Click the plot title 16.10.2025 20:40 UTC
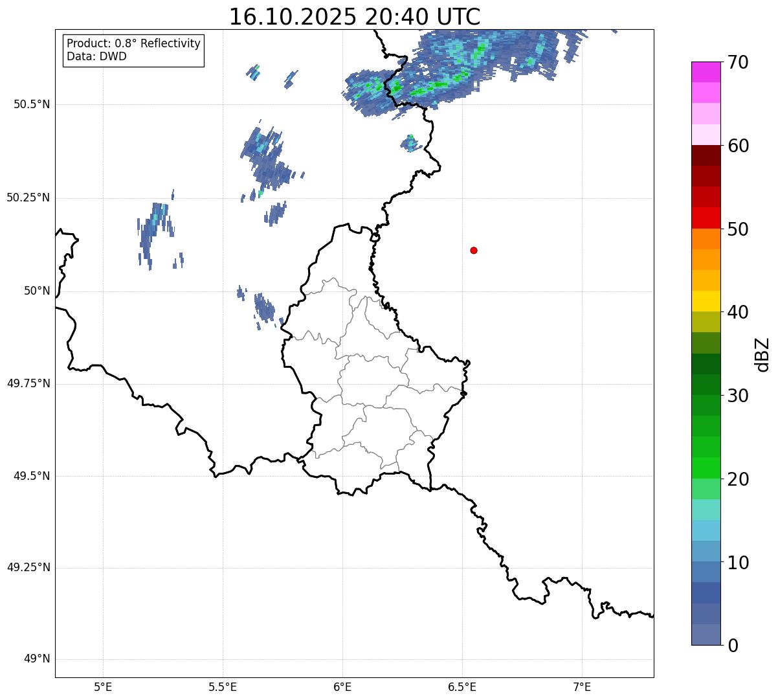This screenshot has width=778, height=700. (355, 17)
